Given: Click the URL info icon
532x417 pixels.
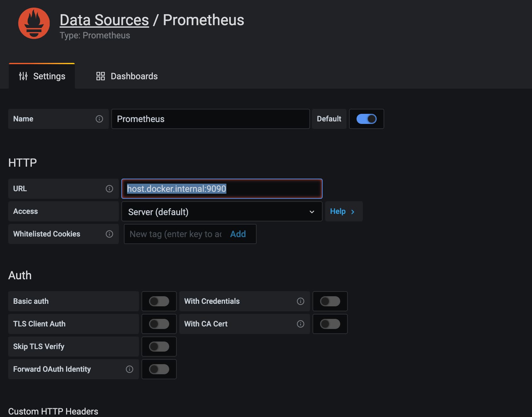Looking at the screenshot, I should (109, 189).
